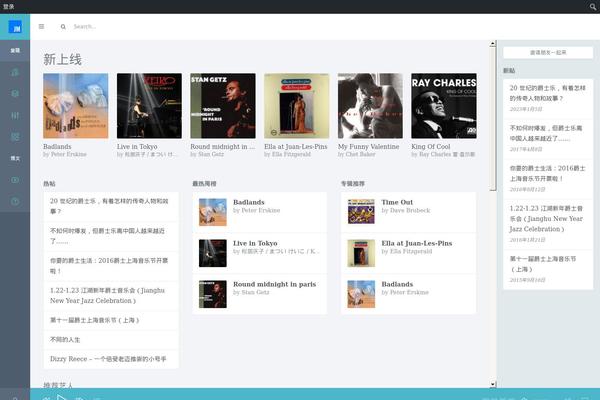The width and height of the screenshot is (600, 400).
Task: Click King Of Cool album title
Action: pos(431,147)
